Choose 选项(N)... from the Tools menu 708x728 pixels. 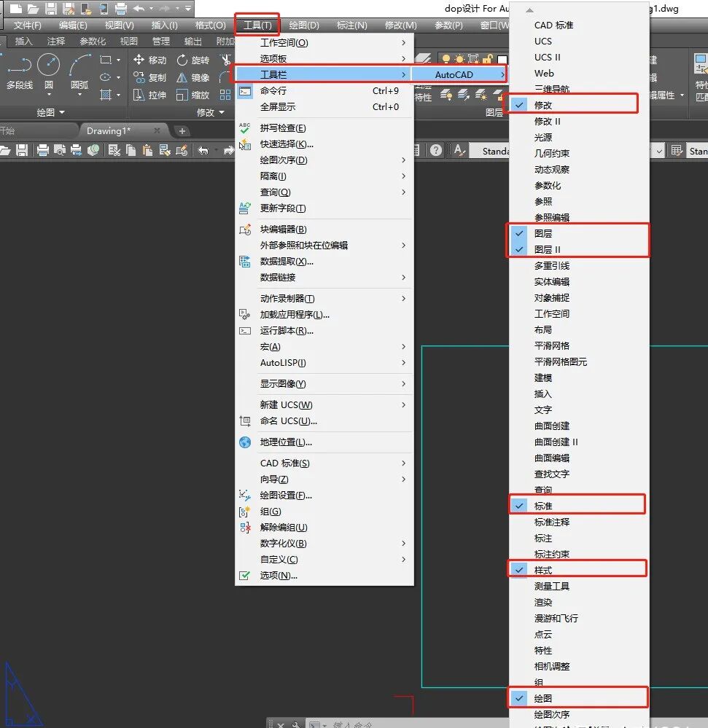pos(324,575)
